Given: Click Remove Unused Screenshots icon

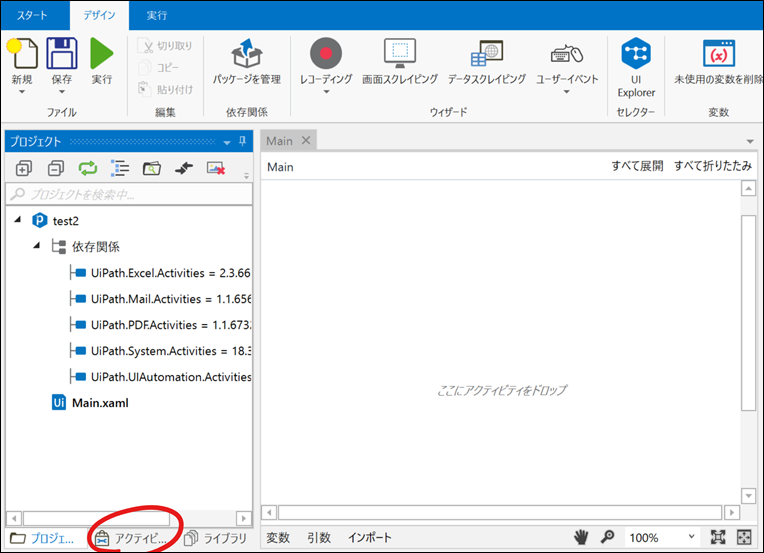Looking at the screenshot, I should click(216, 169).
